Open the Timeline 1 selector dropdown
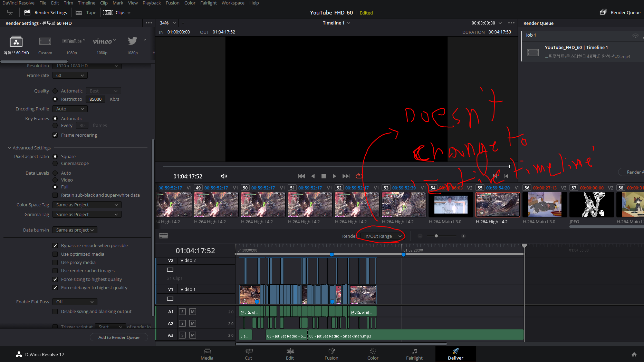 [336, 23]
